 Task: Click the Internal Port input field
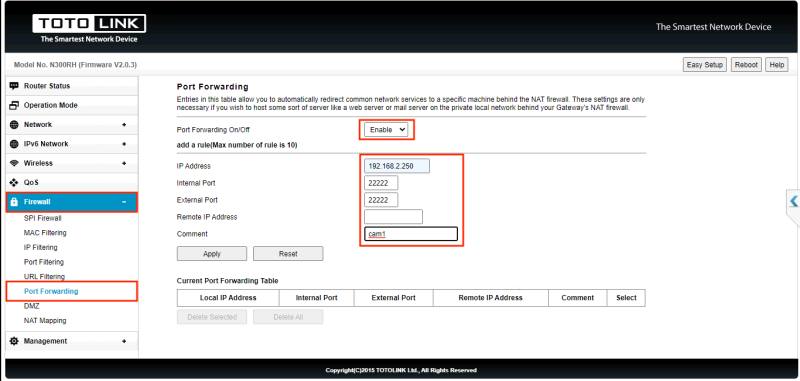[381, 183]
